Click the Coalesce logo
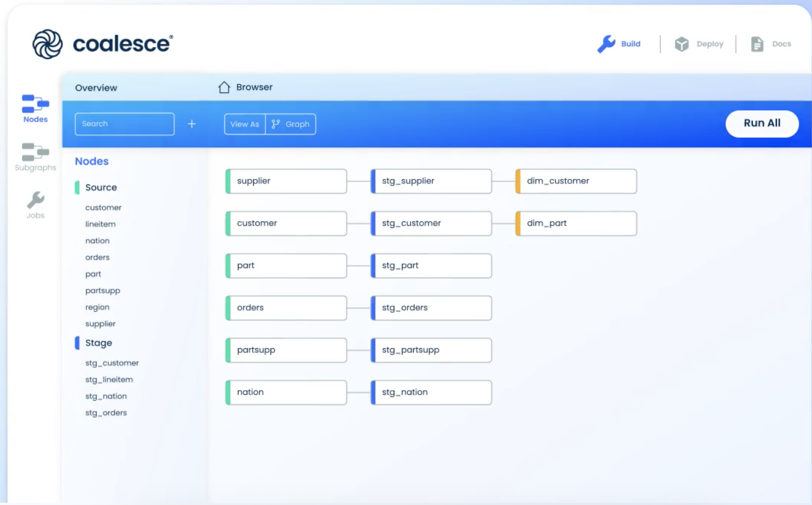 tap(48, 43)
